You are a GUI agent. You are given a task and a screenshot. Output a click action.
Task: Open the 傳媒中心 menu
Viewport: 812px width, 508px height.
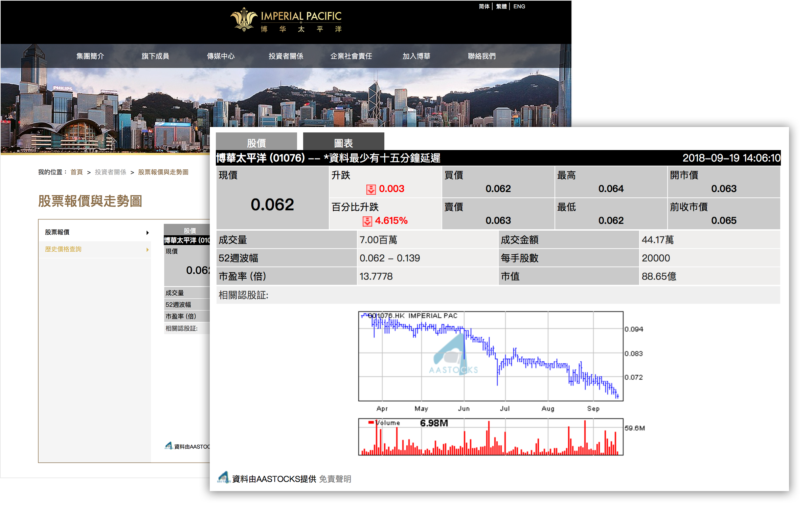(x=221, y=56)
